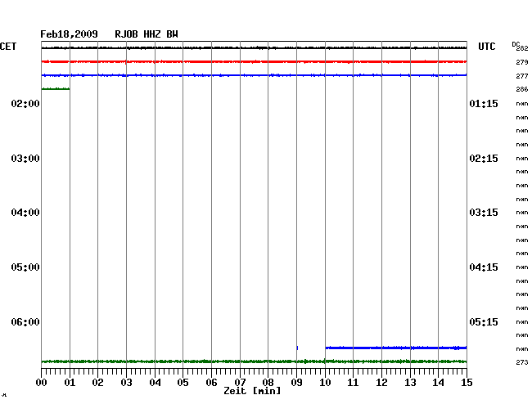Click the Zeit [min] axis label
The image size is (532, 404).
coord(252,391)
